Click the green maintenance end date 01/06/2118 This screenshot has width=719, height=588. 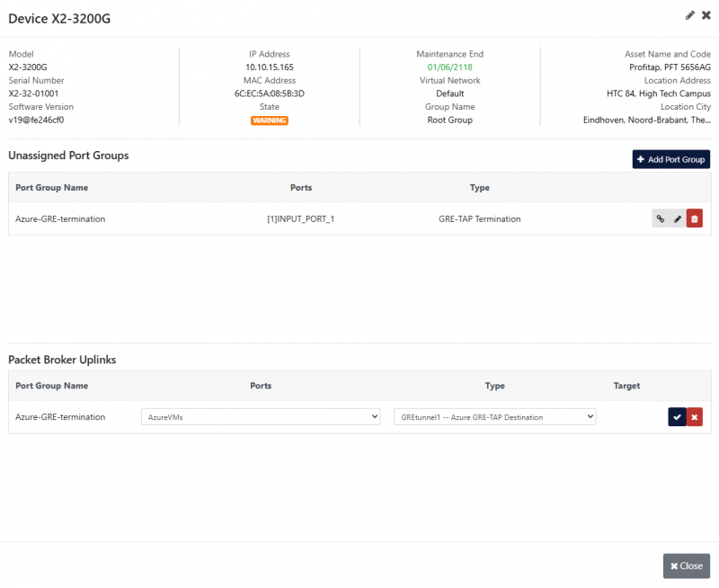pos(449,67)
